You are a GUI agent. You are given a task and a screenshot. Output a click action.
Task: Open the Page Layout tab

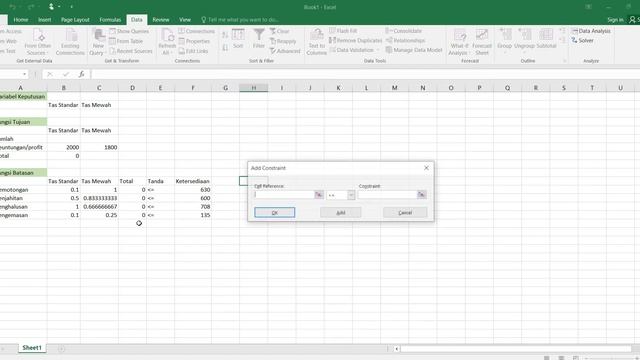click(75, 20)
